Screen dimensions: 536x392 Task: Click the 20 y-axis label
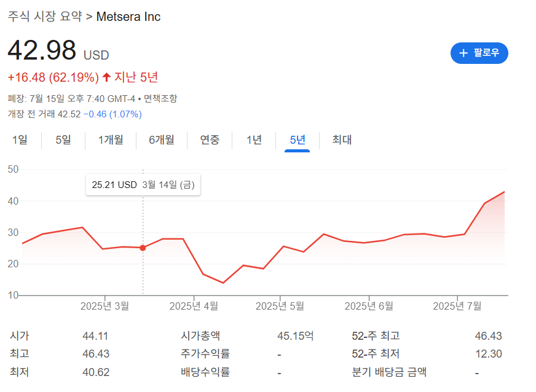[13, 264]
